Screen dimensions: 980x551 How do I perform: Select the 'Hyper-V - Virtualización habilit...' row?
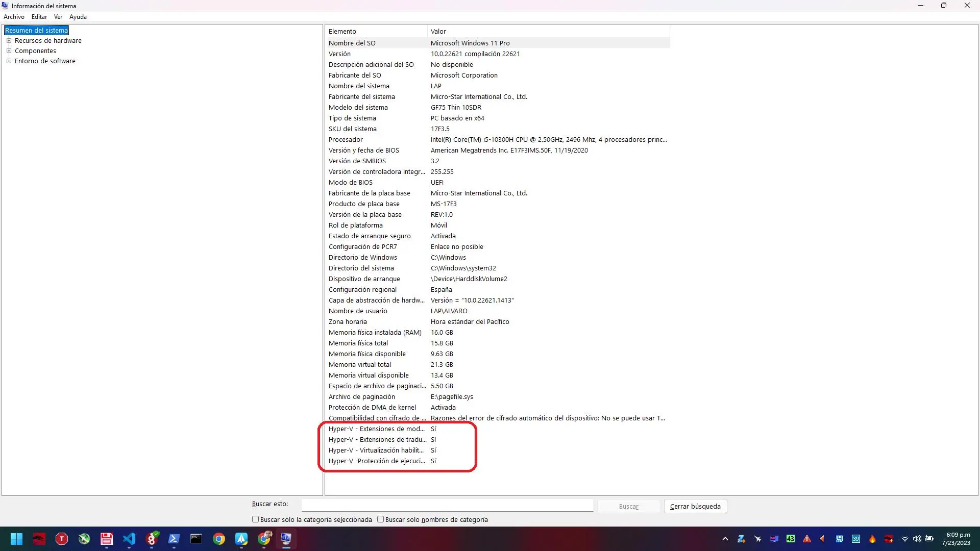point(498,450)
